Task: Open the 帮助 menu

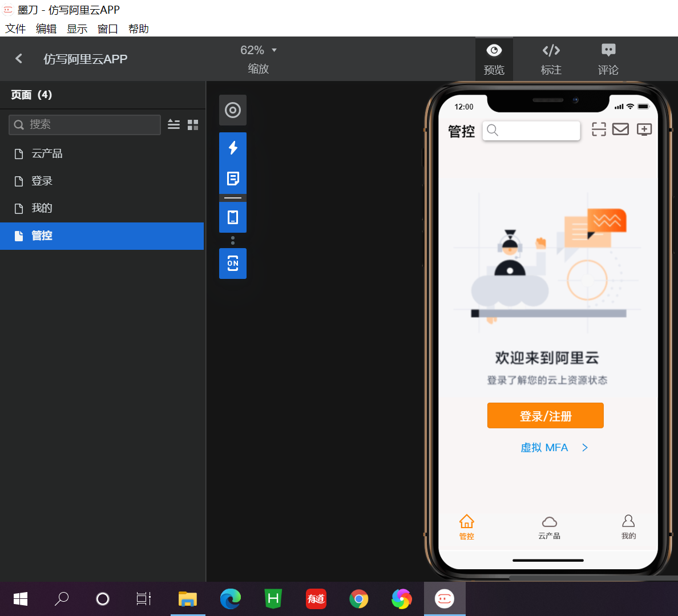Action: (138, 29)
